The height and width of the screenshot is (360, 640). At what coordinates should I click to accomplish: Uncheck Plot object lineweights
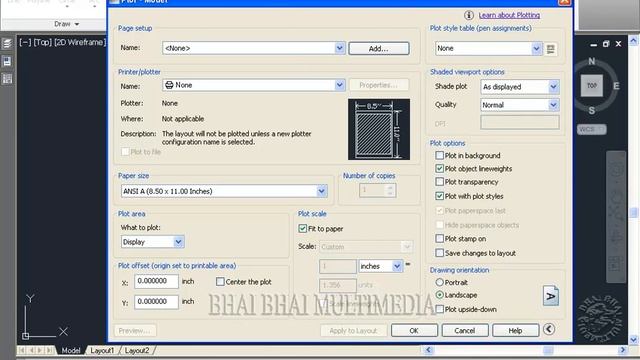coord(440,169)
